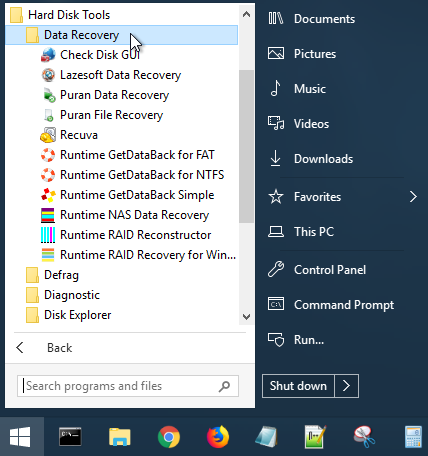Open Pictures label in Start menu
The image size is (428, 456).
pos(315,54)
